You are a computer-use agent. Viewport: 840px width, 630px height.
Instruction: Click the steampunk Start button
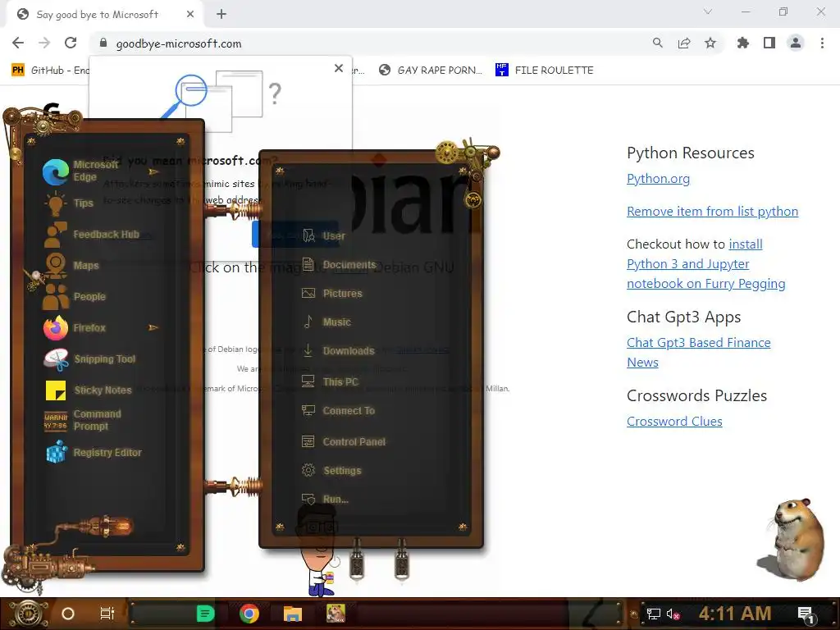[x=28, y=614]
